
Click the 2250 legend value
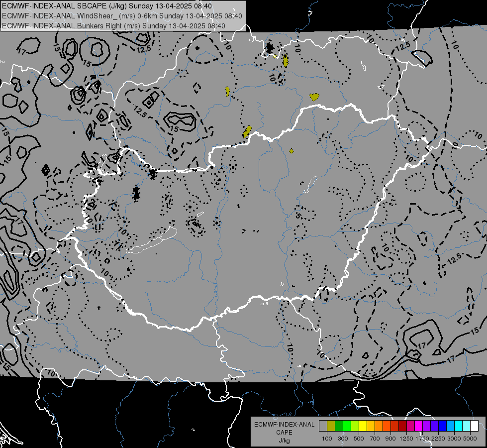[x=438, y=439]
